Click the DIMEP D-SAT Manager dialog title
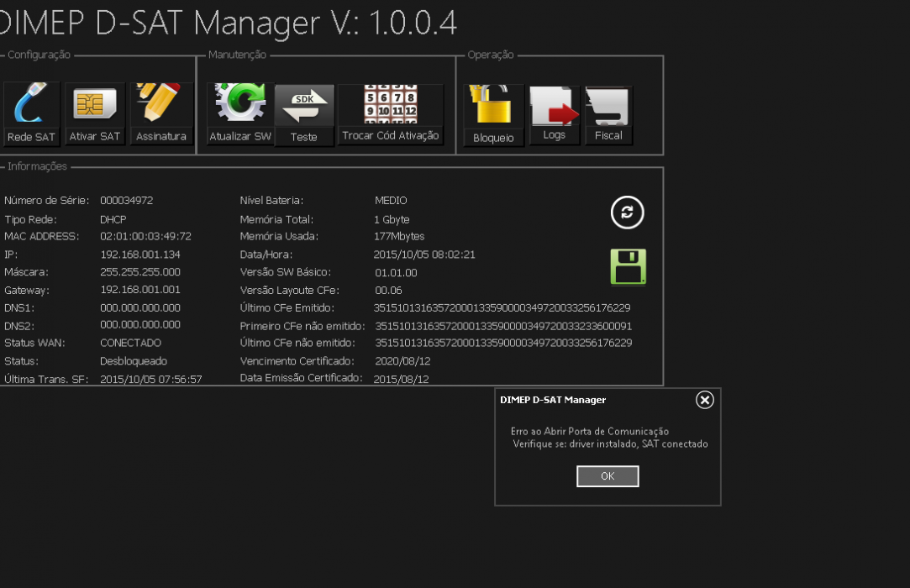 [x=553, y=400]
